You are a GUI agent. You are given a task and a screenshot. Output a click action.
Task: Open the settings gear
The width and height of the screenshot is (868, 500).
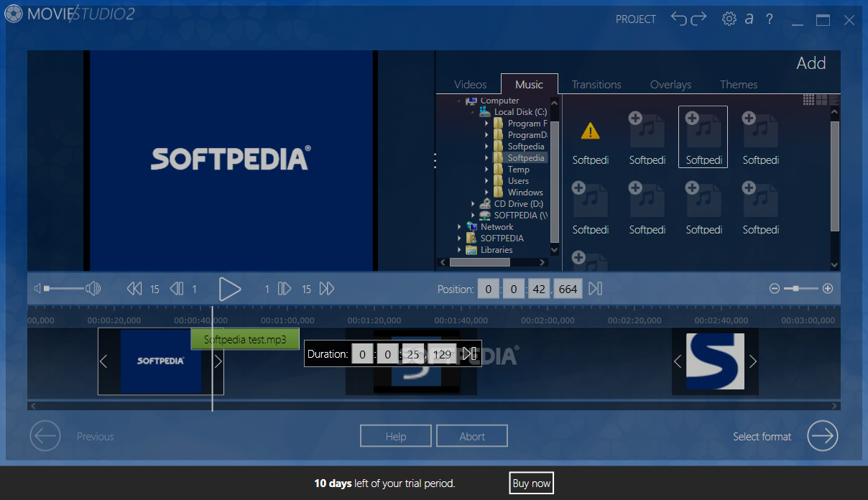tap(729, 19)
